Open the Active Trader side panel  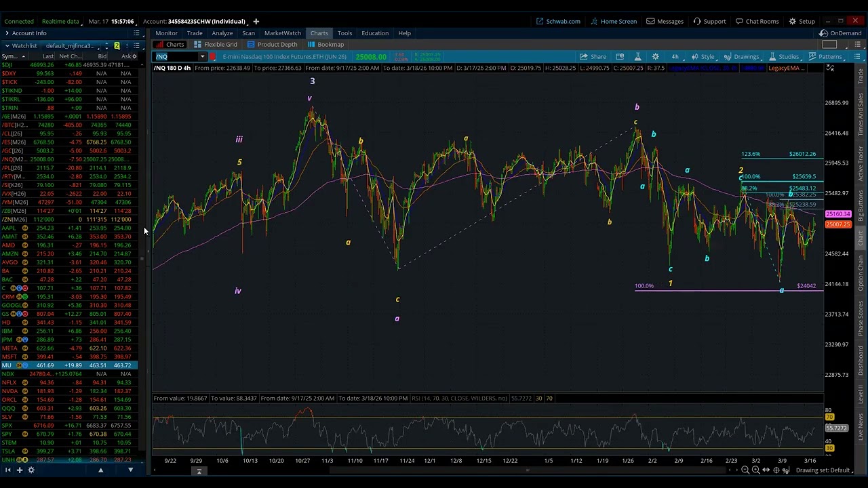[x=861, y=163]
